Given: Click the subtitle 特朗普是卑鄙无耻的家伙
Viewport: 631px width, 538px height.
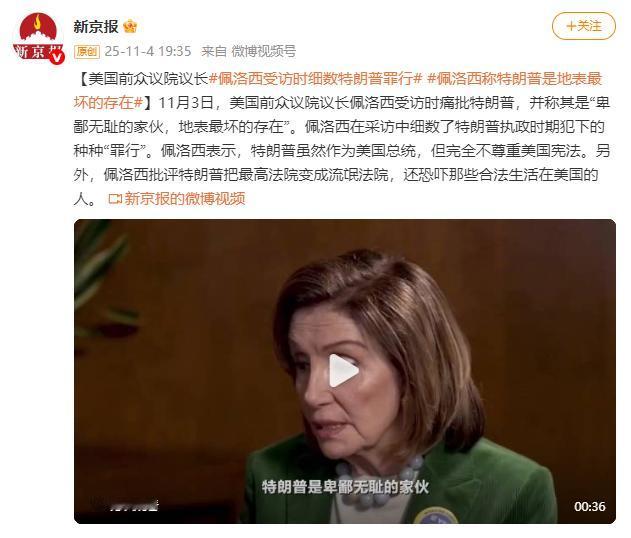Looking at the screenshot, I should pyautogui.click(x=345, y=487).
